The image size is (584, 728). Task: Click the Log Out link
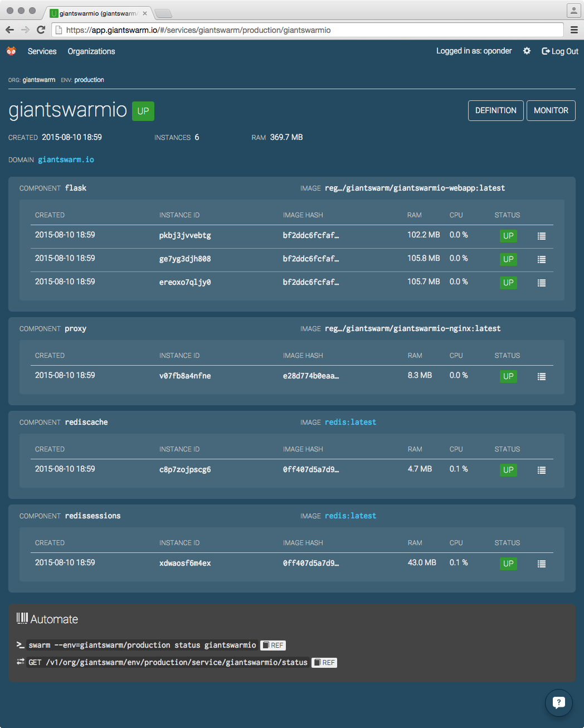click(560, 51)
